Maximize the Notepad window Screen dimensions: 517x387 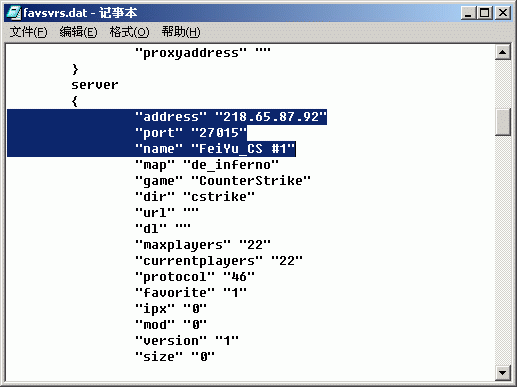point(485,13)
